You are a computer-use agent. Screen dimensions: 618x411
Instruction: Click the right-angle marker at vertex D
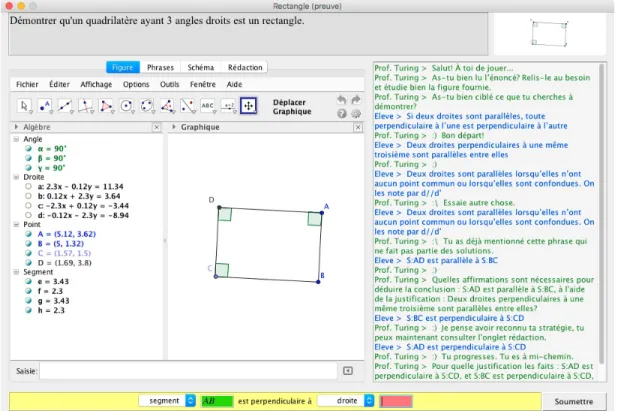tap(225, 214)
